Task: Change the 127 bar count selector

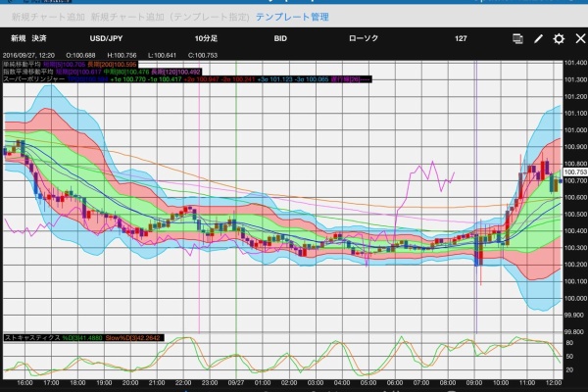Action: pos(461,38)
